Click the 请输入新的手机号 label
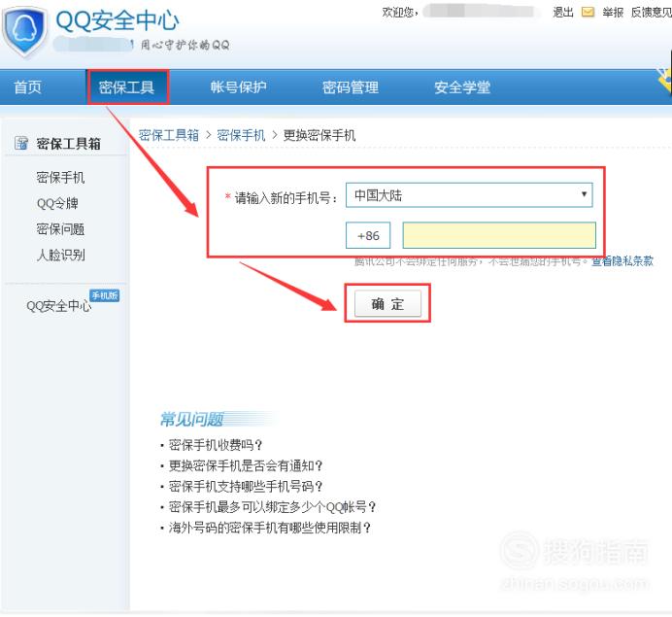 tap(286, 197)
